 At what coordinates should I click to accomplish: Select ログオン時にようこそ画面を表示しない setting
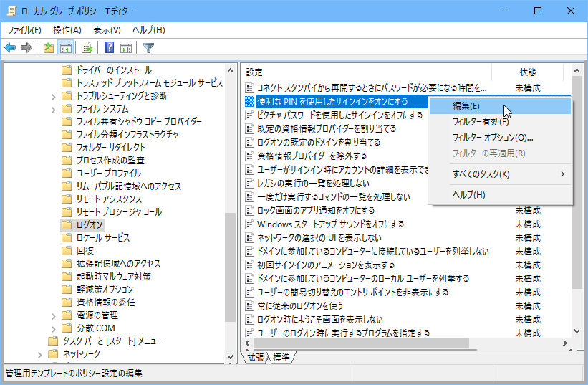(x=320, y=320)
